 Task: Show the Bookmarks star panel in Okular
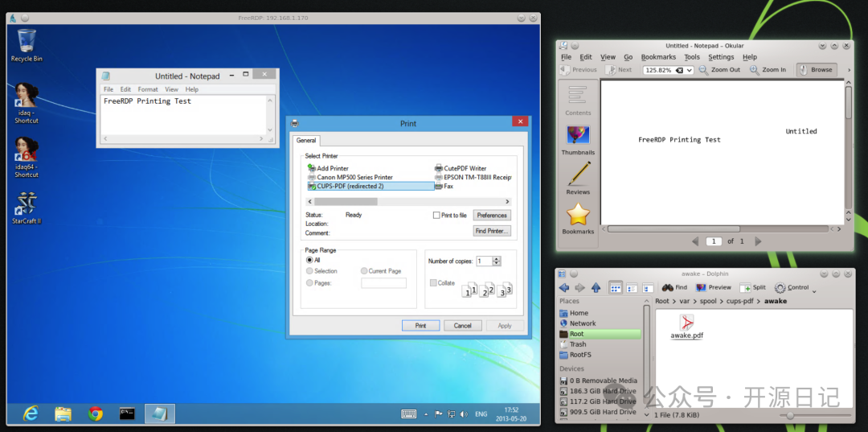[x=578, y=215]
